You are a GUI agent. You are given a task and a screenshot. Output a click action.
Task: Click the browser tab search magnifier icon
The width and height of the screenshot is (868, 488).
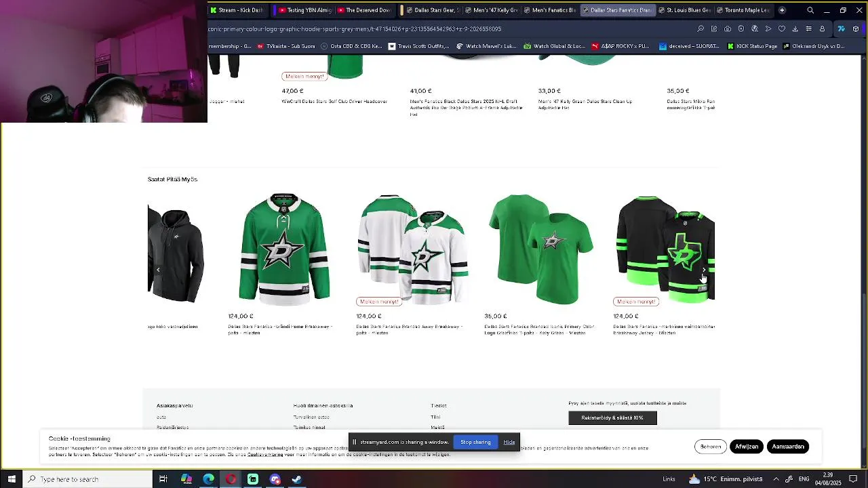pos(810,10)
